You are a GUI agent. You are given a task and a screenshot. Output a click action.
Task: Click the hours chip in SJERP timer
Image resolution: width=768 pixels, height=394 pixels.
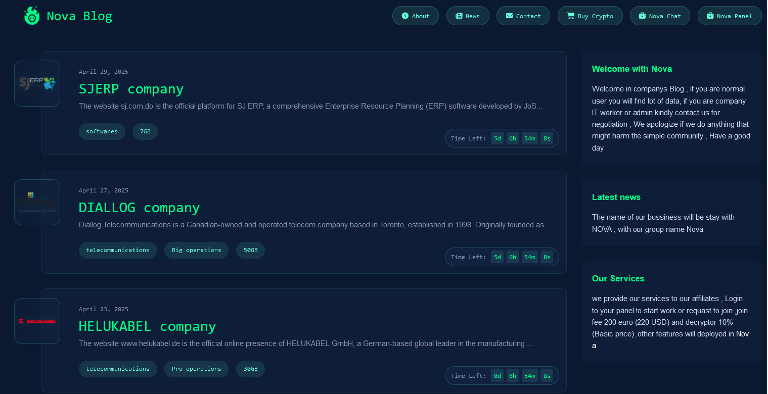pyautogui.click(x=512, y=139)
